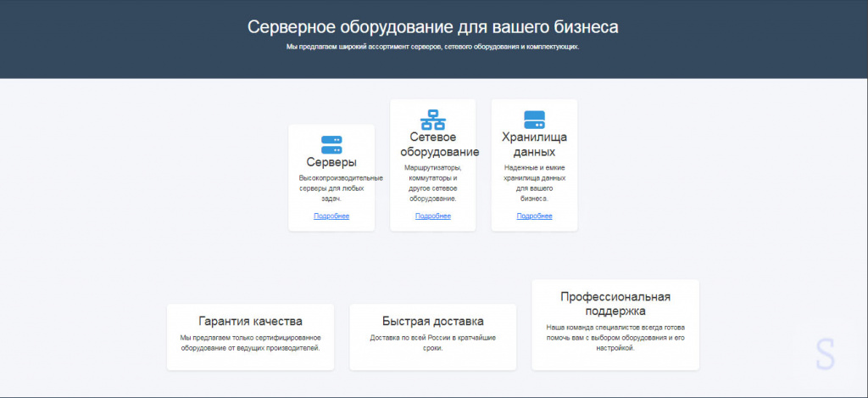The width and height of the screenshot is (868, 398).
Task: Open Подробнее link under Сетевое оборудование
Action: [x=433, y=216]
